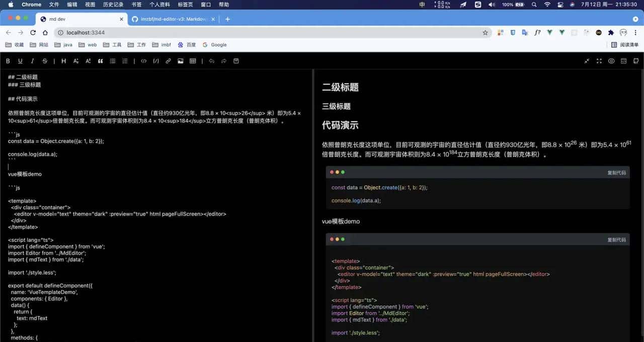Image resolution: width=644 pixels, height=342 pixels.
Task: Open Chrome's bookmarks bar web folder
Action: point(87,45)
